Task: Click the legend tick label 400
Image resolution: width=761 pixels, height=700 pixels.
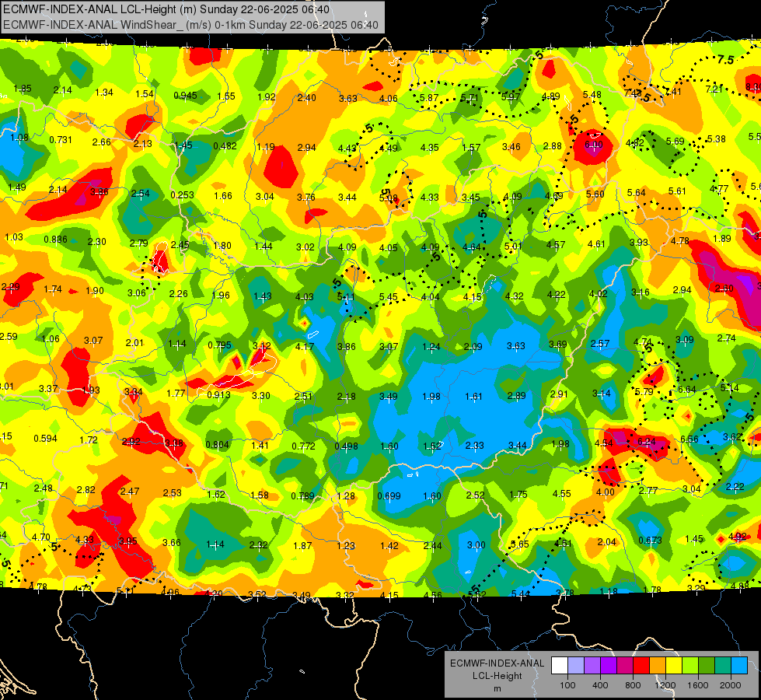Action: click(x=600, y=685)
